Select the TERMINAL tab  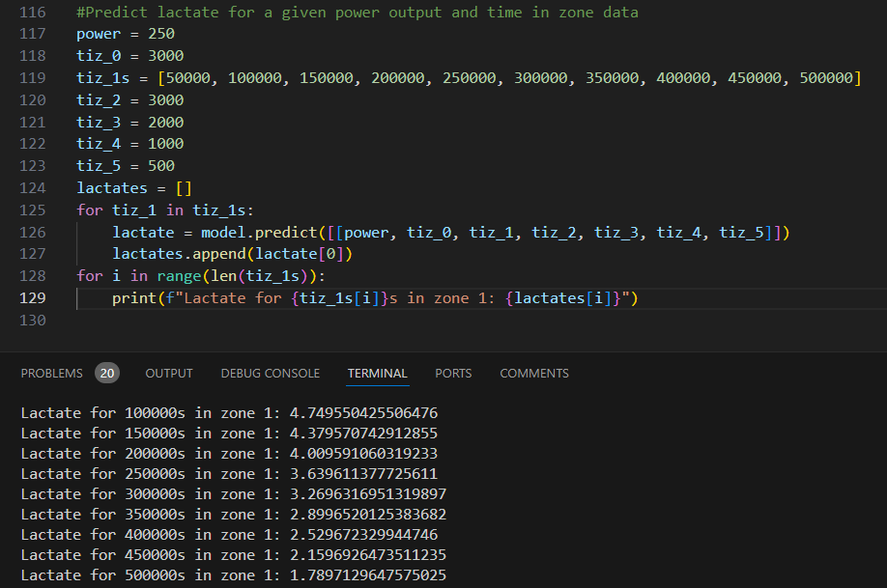click(378, 373)
